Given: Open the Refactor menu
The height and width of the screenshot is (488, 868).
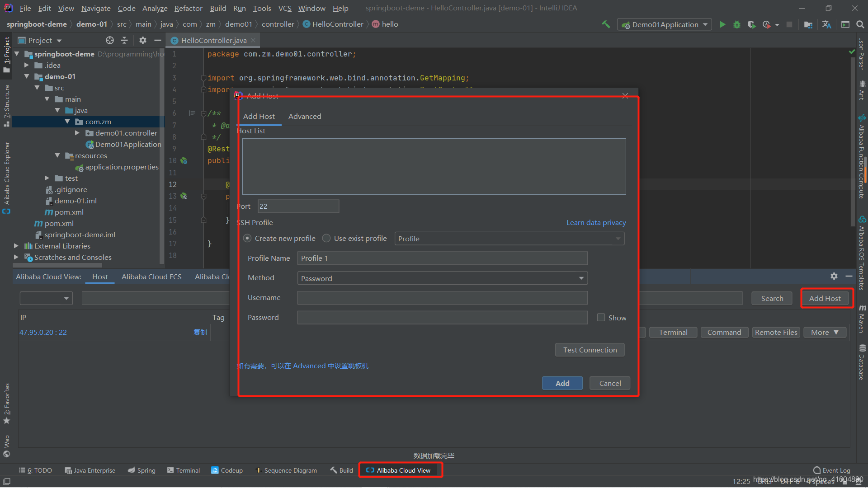Looking at the screenshot, I should [x=188, y=8].
